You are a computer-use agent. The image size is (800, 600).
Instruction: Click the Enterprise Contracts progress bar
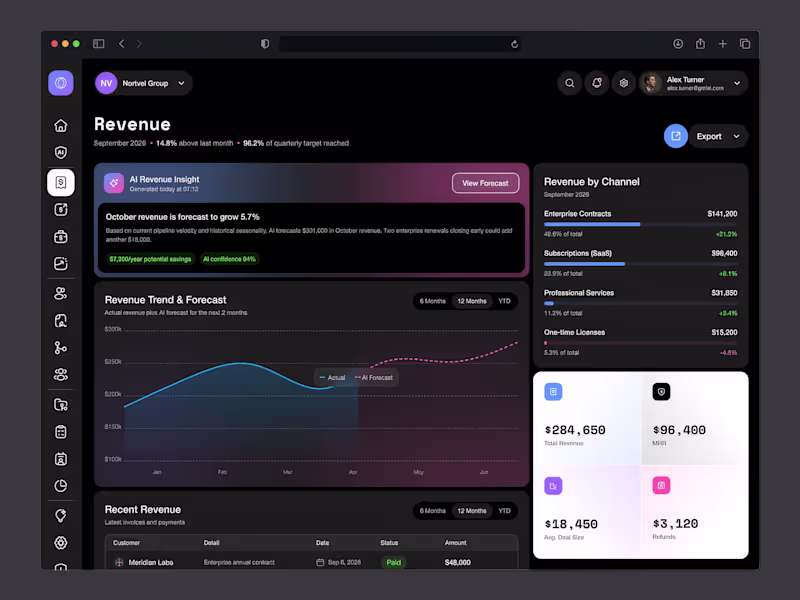click(x=640, y=224)
